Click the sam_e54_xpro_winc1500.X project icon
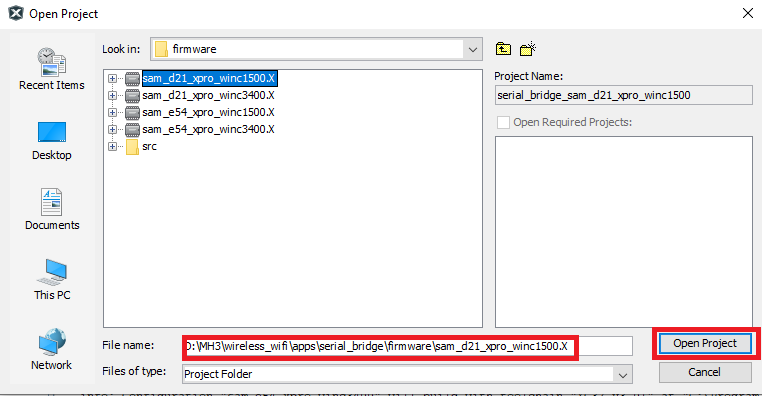 (x=132, y=112)
